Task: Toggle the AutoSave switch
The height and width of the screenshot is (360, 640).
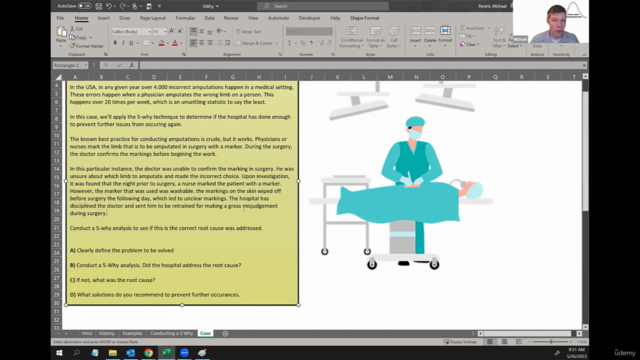Action: [x=84, y=6]
